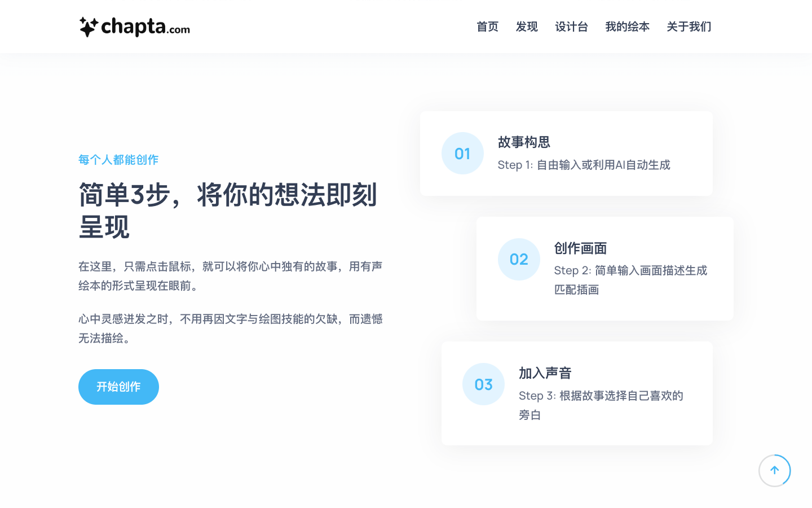Open the 发现 navigation item

click(x=527, y=27)
